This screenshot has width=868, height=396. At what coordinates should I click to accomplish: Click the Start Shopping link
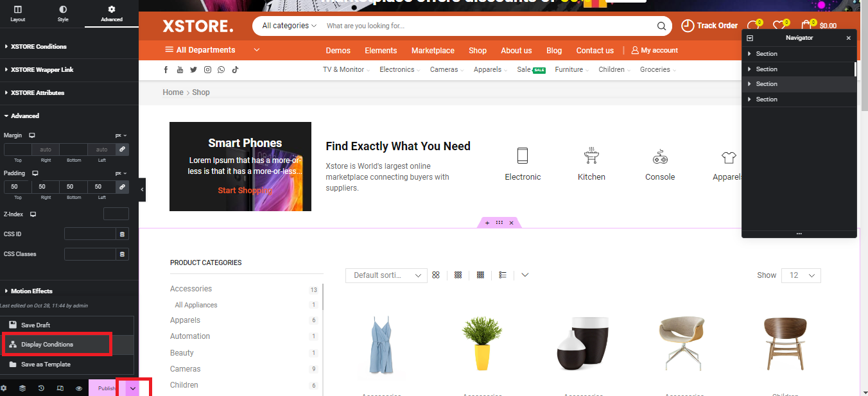pos(245,191)
